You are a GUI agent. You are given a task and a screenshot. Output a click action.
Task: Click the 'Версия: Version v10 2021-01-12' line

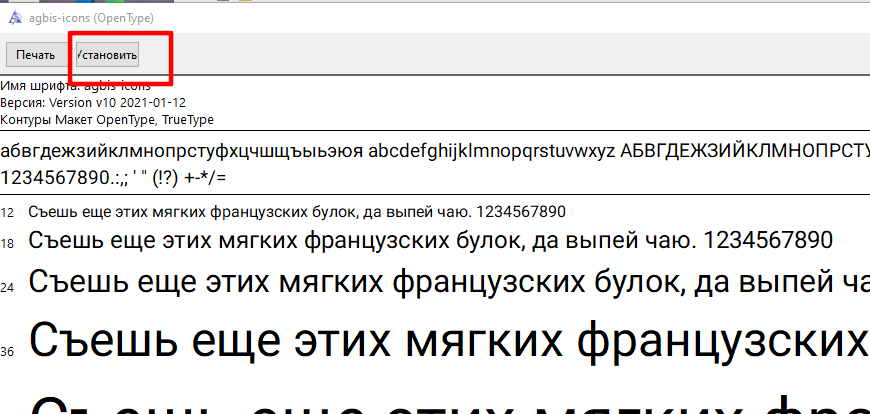pyautogui.click(x=93, y=103)
